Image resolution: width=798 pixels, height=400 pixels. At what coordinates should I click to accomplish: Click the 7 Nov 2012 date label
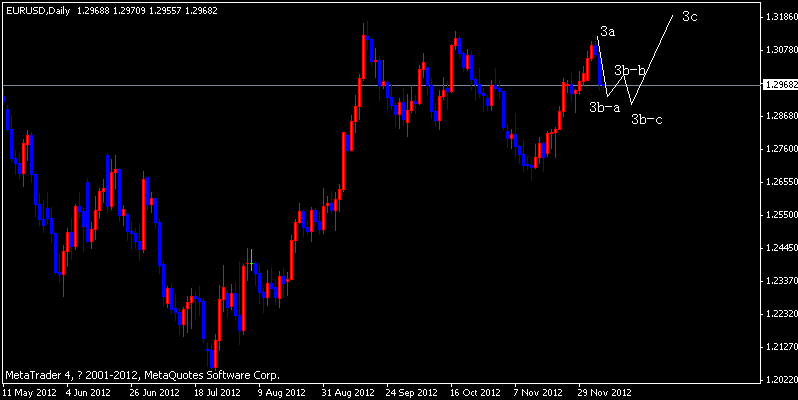pos(538,393)
